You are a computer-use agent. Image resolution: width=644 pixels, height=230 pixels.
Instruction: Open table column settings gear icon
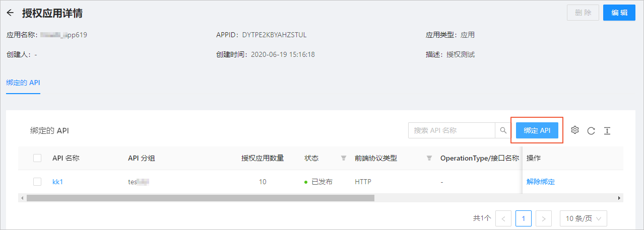click(x=575, y=130)
